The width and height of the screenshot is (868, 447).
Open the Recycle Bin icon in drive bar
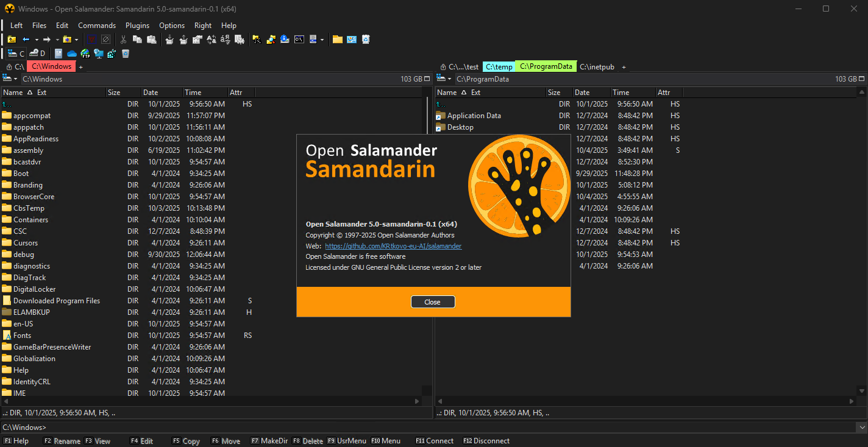coord(126,54)
